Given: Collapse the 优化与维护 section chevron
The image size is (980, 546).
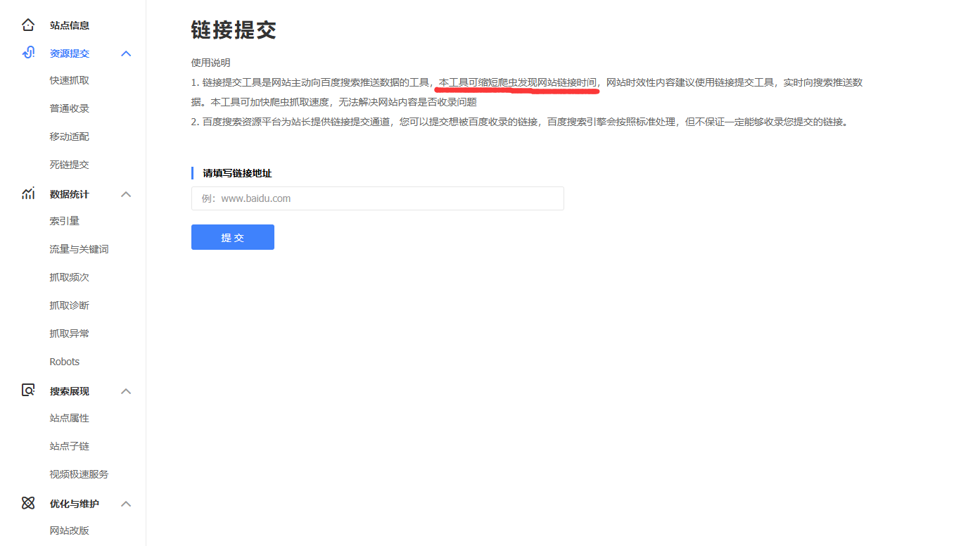Looking at the screenshot, I should [x=126, y=504].
